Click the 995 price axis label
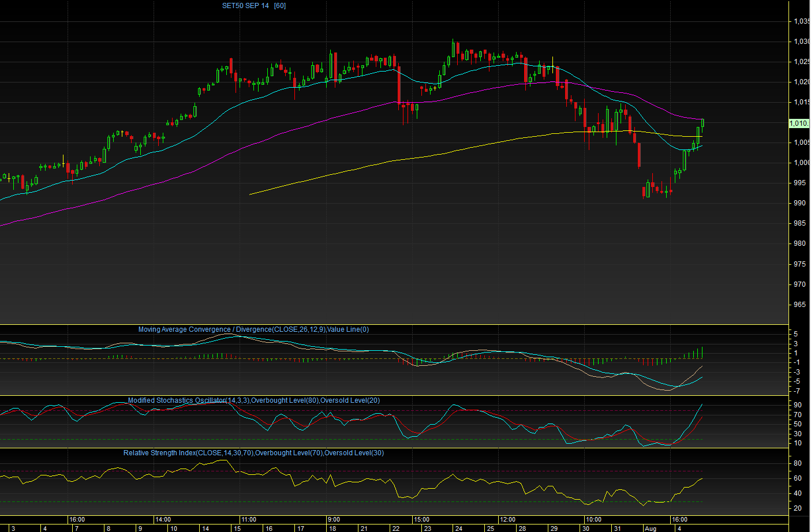Image resolution: width=811 pixels, height=532 pixels. click(800, 183)
